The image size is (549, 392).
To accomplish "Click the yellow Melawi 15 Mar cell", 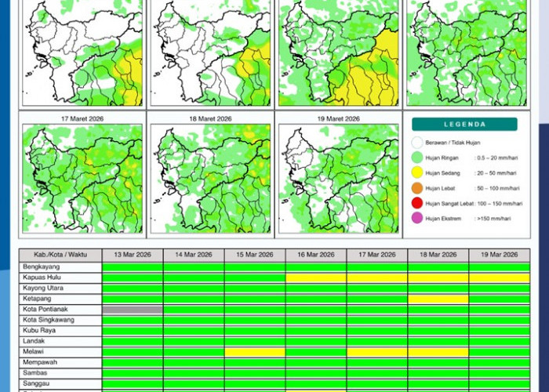I will (x=255, y=352).
